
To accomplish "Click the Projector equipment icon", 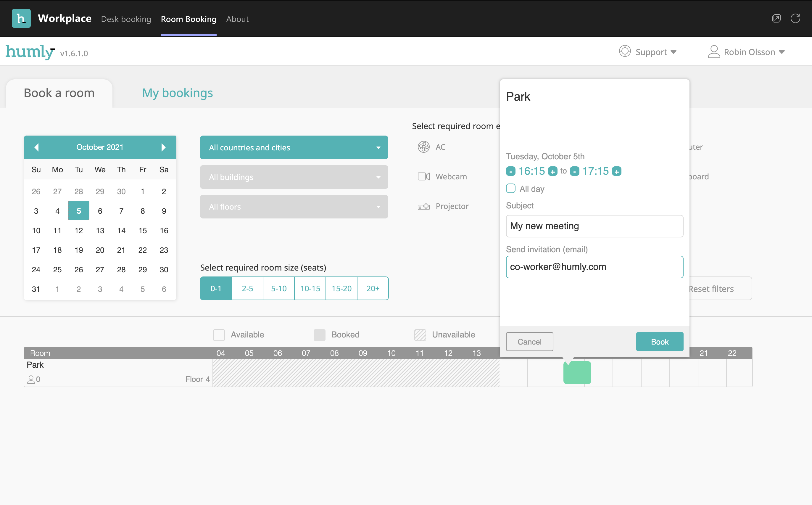I will 423,206.
